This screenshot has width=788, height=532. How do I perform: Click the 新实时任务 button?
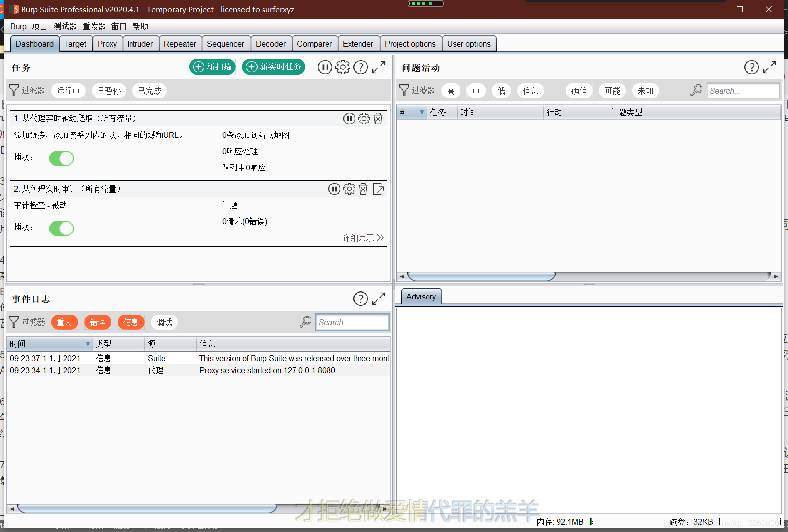click(273, 67)
